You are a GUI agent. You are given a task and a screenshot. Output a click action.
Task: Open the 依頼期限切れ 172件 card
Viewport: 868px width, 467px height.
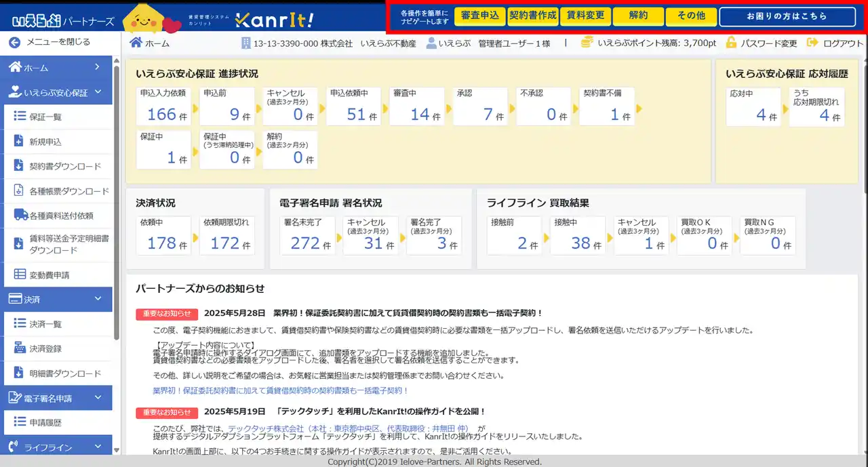pos(226,235)
